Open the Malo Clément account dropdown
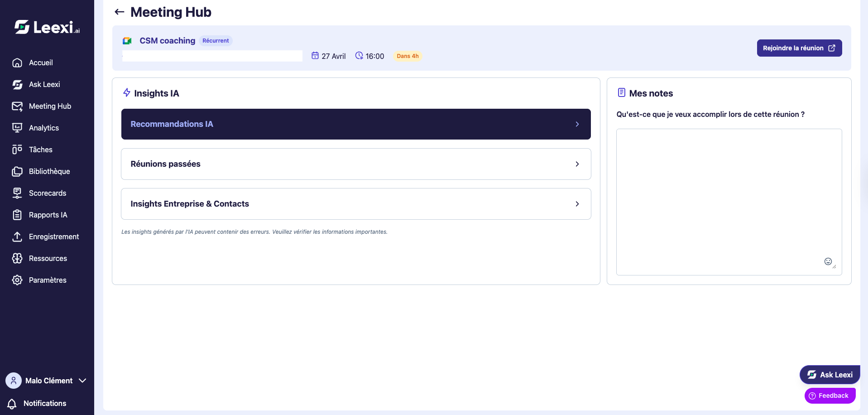 point(46,381)
